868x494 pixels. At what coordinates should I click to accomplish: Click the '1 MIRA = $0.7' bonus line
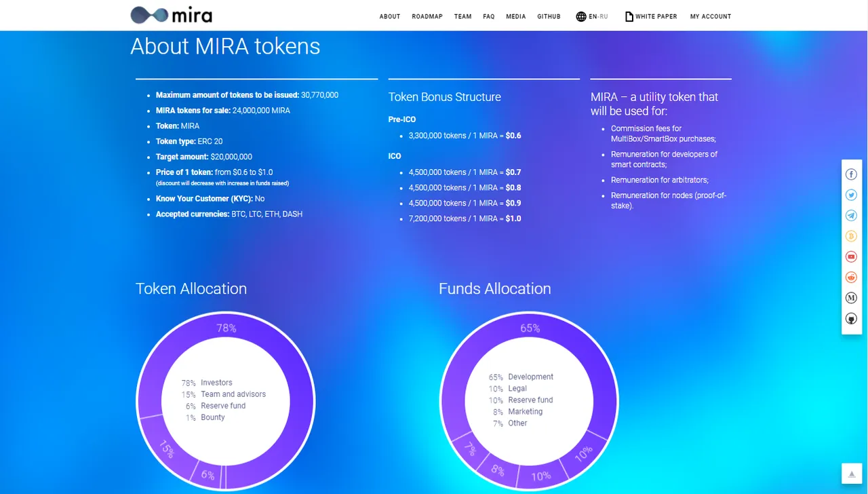click(x=465, y=172)
